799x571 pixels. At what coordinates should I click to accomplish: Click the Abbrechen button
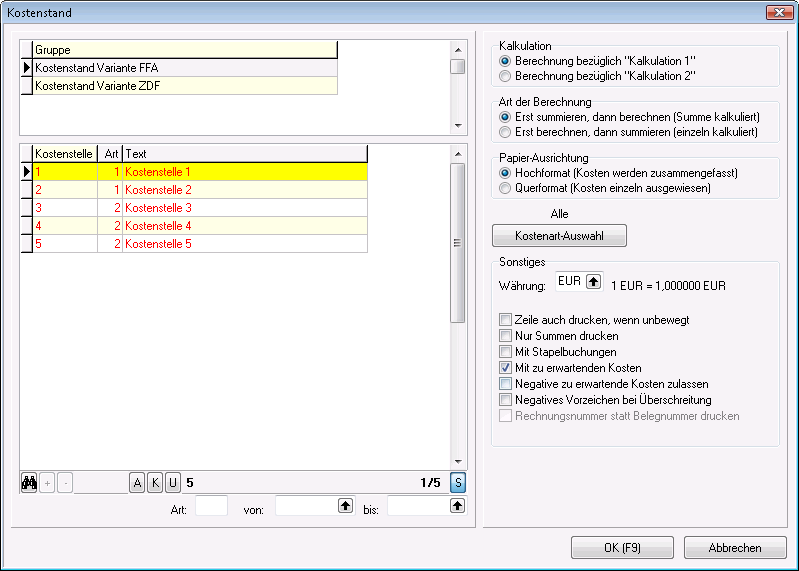coord(735,548)
